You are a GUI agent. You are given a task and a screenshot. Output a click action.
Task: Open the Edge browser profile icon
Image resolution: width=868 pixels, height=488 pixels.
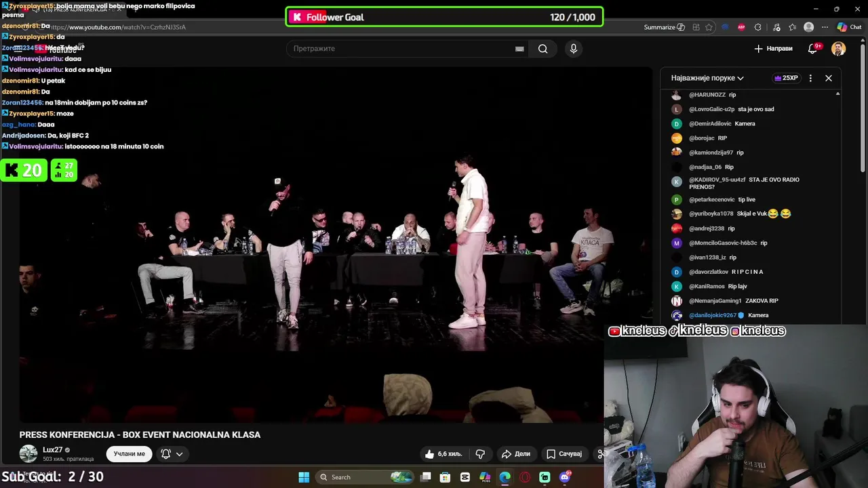click(808, 27)
